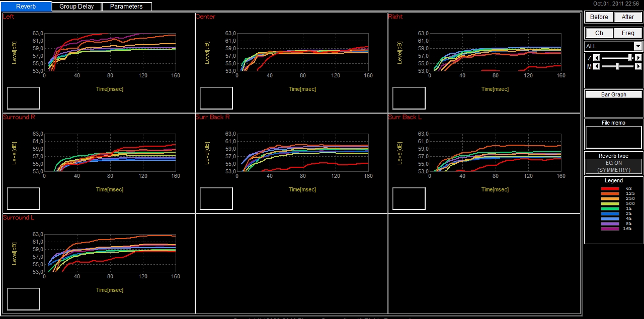644x319 pixels.
Task: Toggle the Before view button
Action: (x=599, y=17)
